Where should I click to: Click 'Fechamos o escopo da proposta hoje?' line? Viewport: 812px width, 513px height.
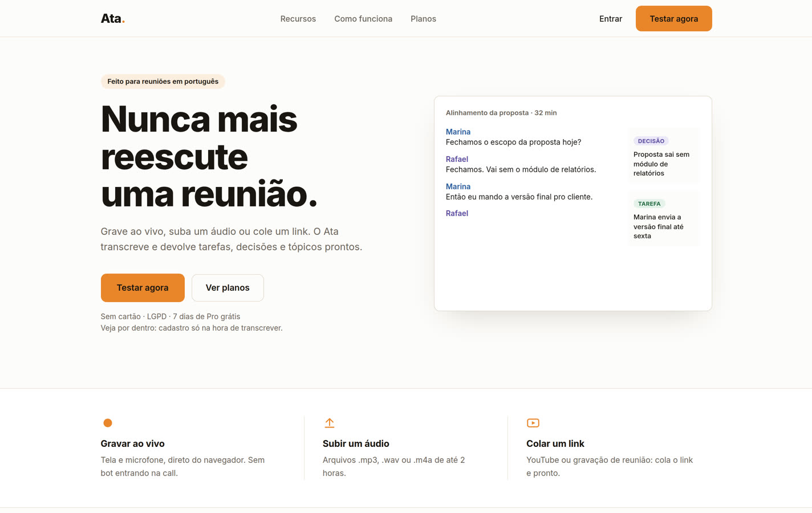[x=513, y=142]
